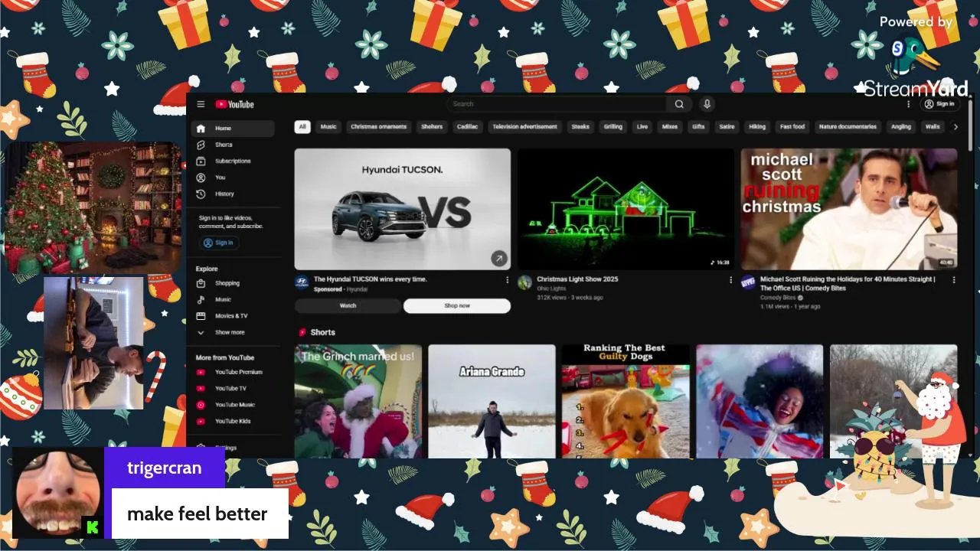Open YouTube Music under More from YouTube

[234, 405]
